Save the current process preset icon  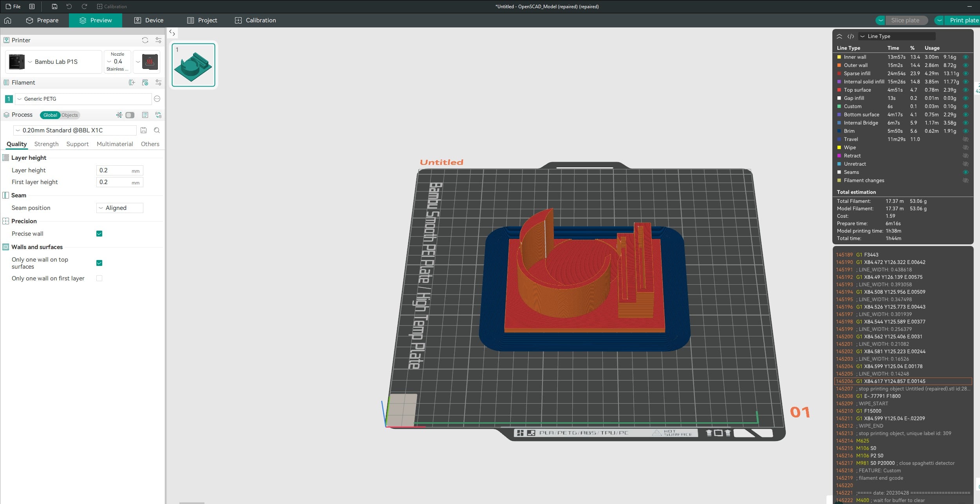pyautogui.click(x=143, y=130)
